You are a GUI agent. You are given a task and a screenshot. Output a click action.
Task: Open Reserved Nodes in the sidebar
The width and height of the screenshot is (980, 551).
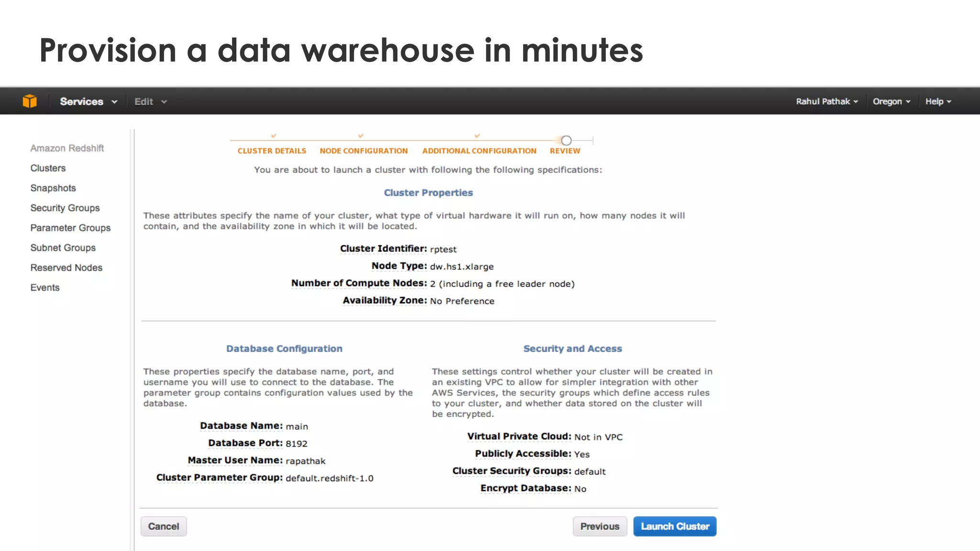pos(67,268)
